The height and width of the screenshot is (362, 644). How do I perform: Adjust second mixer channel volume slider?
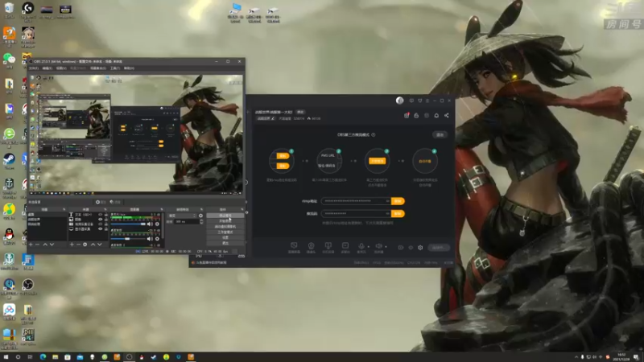pyautogui.click(x=129, y=238)
